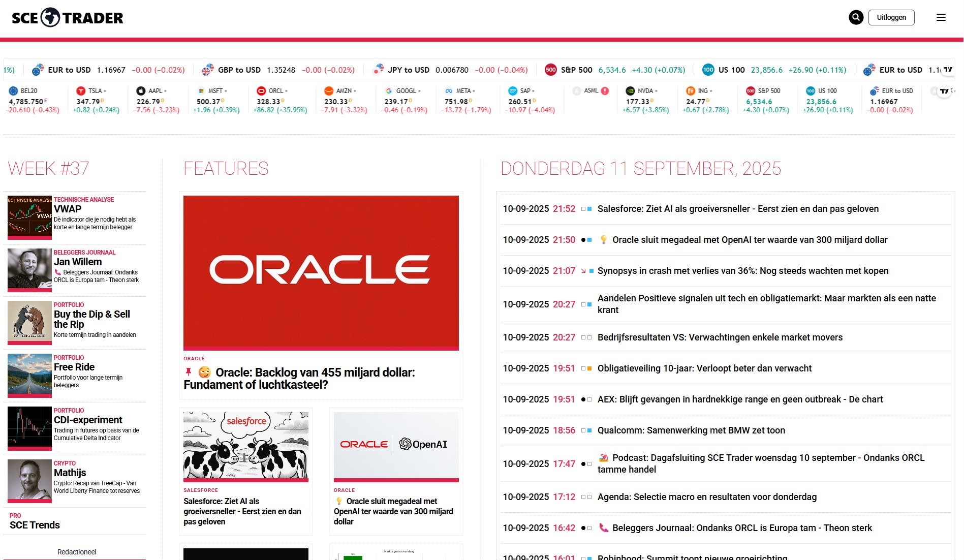Viewport: 964px width, 560px height.
Task: Click the ORCL Oracle logo icon
Action: coord(261,91)
